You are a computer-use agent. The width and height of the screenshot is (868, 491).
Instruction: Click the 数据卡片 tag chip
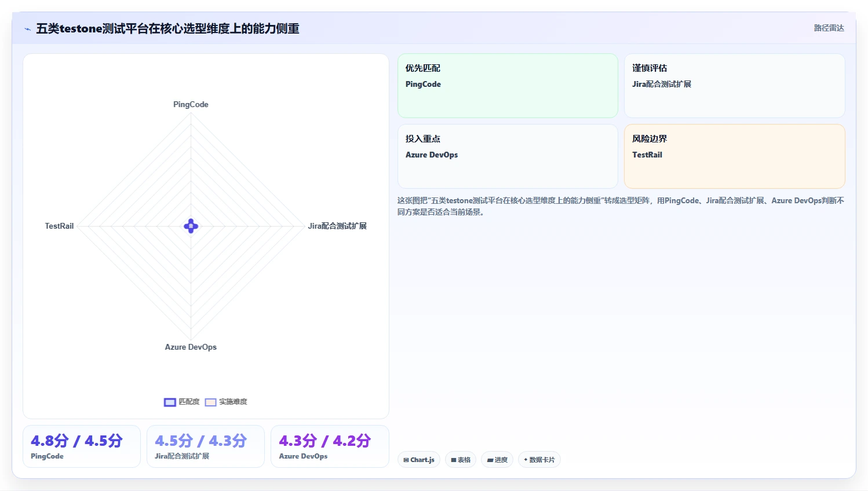(x=539, y=460)
